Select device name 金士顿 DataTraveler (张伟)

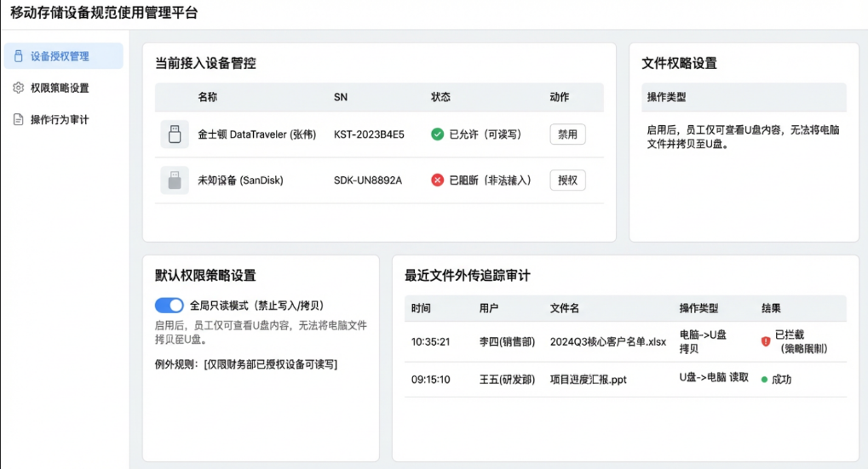coord(257,134)
